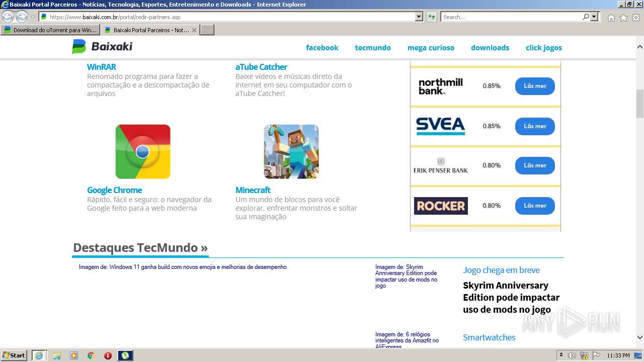Viewport: 644px width, 362px height.
Task: Open the downloads nav link
Action: tap(490, 48)
